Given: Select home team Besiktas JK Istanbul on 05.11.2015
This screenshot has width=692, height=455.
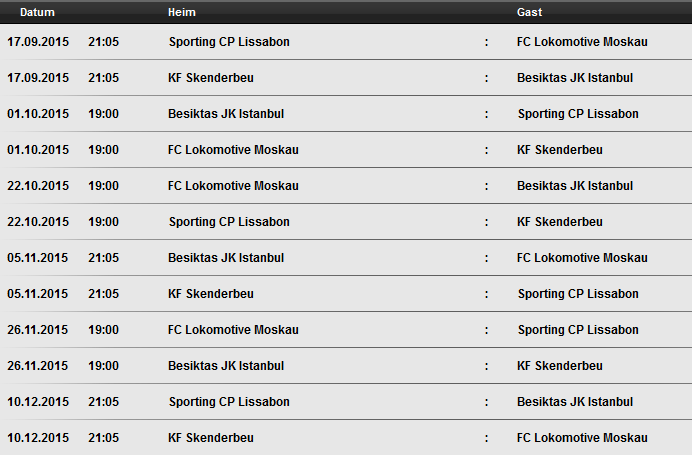Looking at the screenshot, I should [226, 258].
